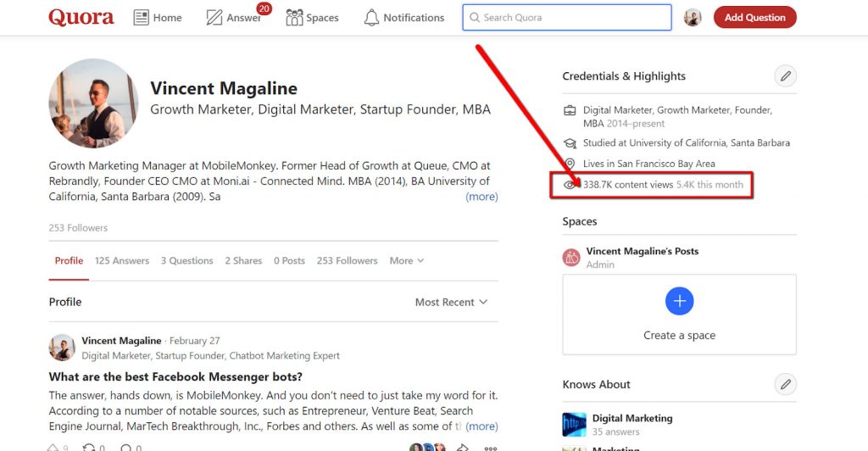The height and width of the screenshot is (451, 868).
Task: Click the small author avatar on the answer
Action: [62, 348]
